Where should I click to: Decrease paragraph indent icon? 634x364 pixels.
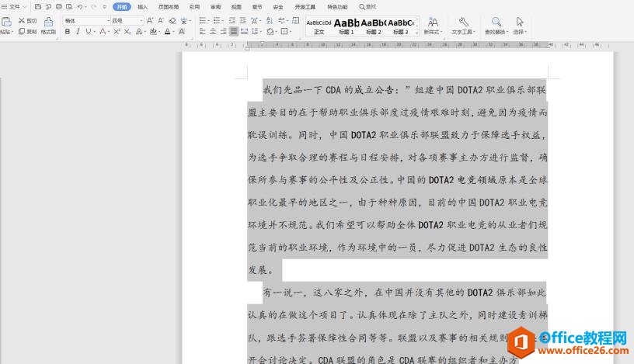point(232,21)
